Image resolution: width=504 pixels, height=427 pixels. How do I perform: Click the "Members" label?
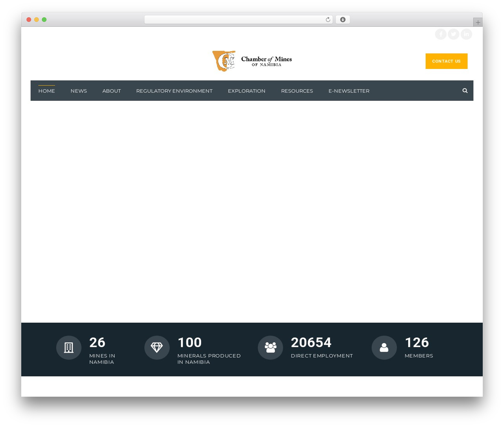tap(419, 356)
